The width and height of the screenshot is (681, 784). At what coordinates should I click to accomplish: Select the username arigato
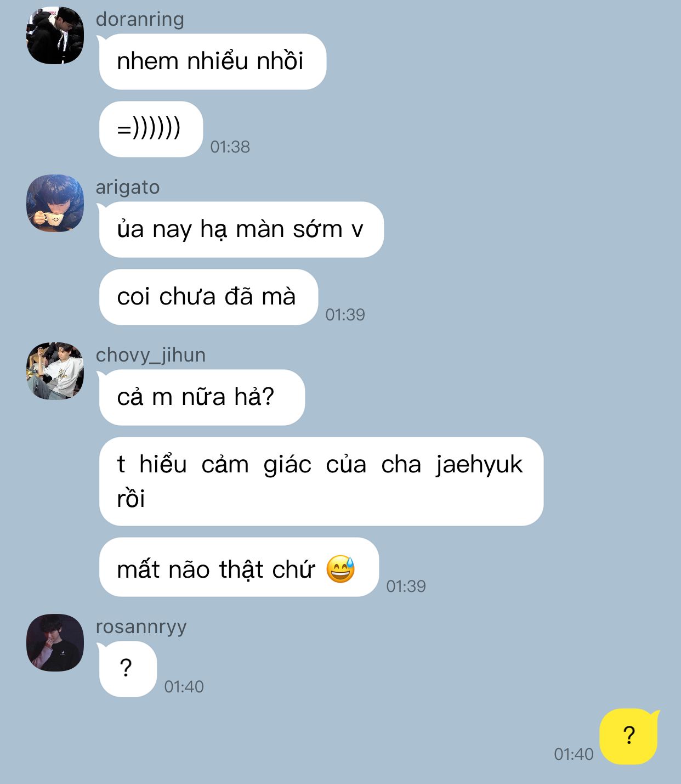point(128,187)
